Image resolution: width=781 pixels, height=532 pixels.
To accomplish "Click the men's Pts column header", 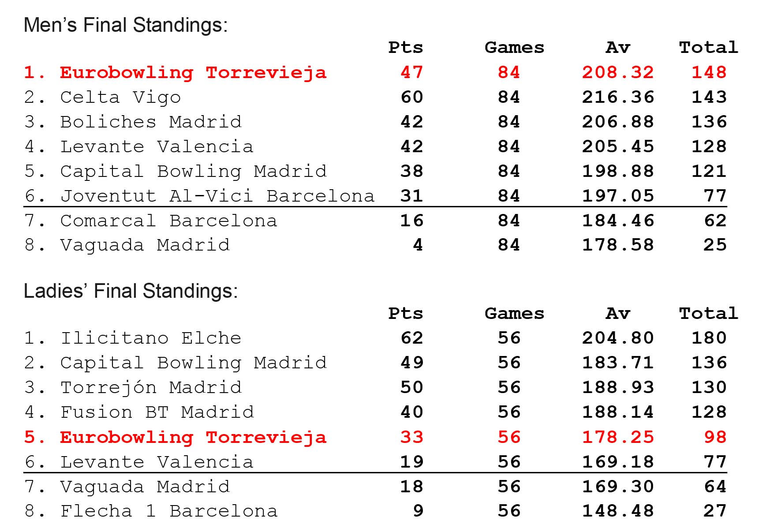I will [406, 48].
